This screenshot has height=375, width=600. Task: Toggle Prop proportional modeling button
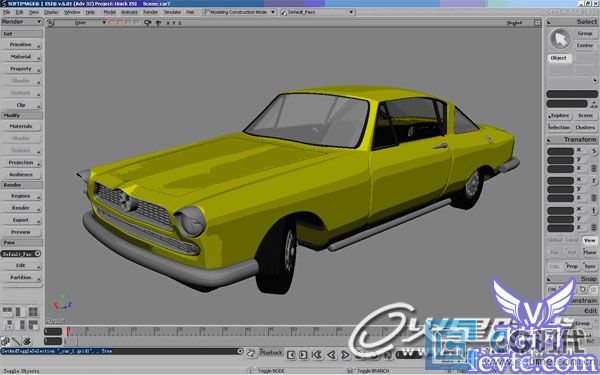pyautogui.click(x=572, y=266)
